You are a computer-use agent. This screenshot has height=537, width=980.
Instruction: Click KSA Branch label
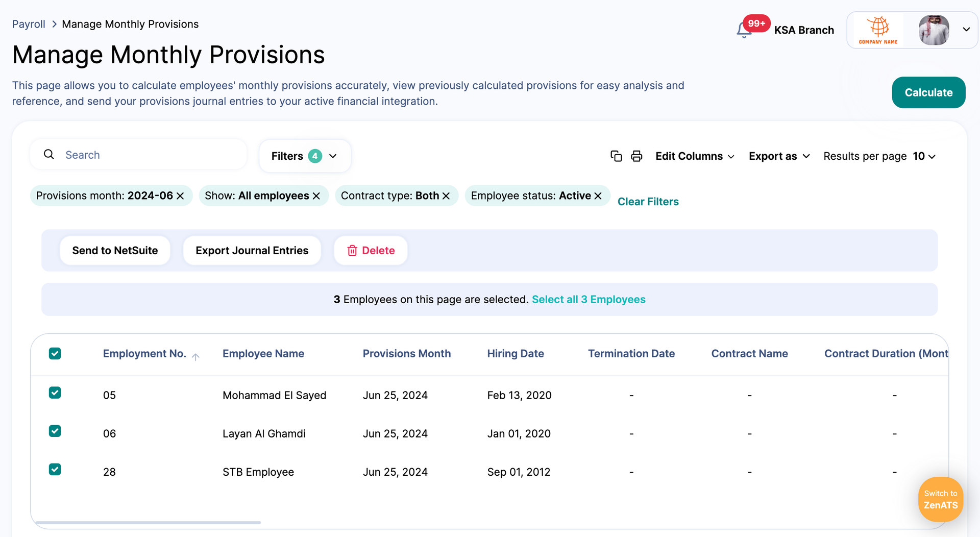tap(804, 30)
